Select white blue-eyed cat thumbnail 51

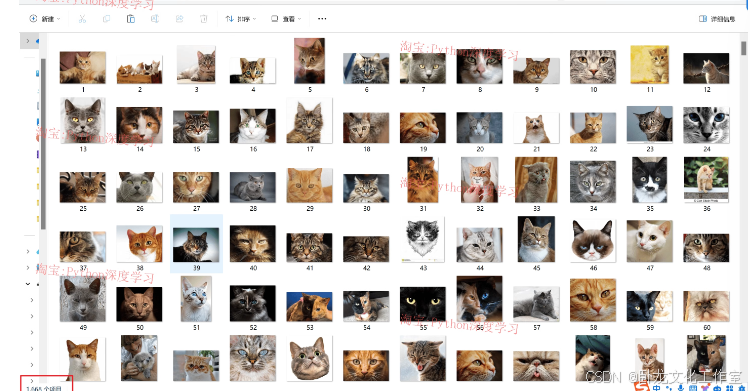pyautogui.click(x=196, y=299)
